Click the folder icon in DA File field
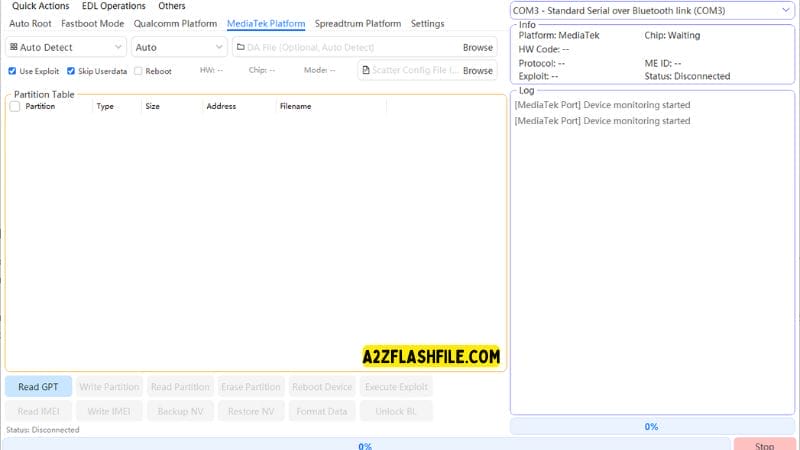Screen dimensions: 800x450 coord(241,47)
